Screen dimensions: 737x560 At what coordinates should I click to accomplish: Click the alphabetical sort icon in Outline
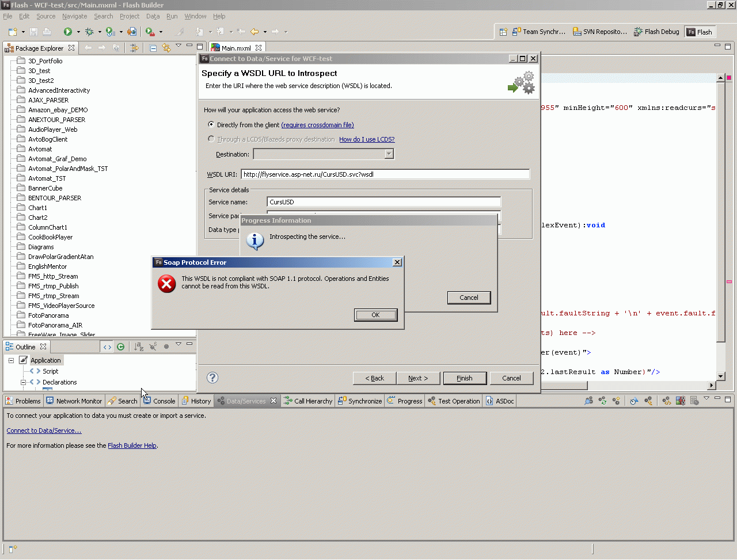(x=138, y=346)
